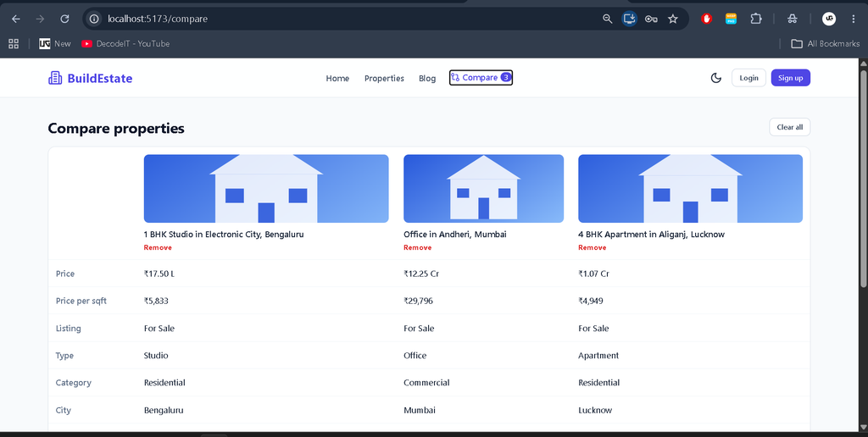
Task: Click the colorful extension icon beside ad blocker
Action: pyautogui.click(x=731, y=19)
